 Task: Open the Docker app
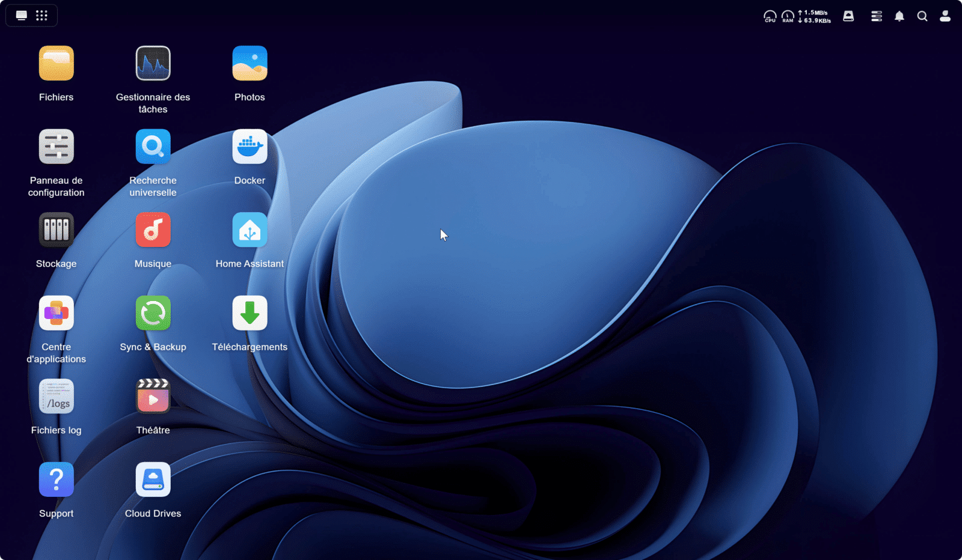(x=250, y=147)
